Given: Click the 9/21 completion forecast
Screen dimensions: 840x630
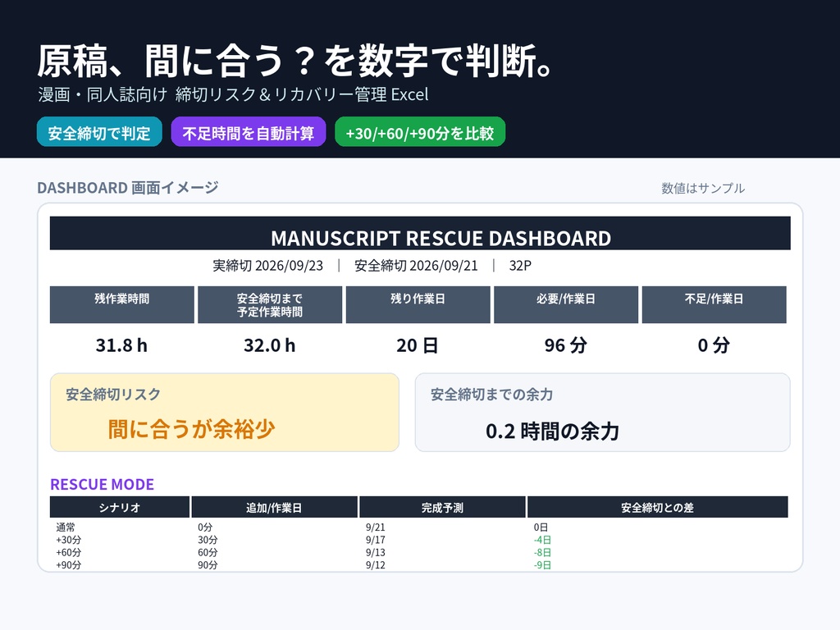Looking at the screenshot, I should [376, 527].
